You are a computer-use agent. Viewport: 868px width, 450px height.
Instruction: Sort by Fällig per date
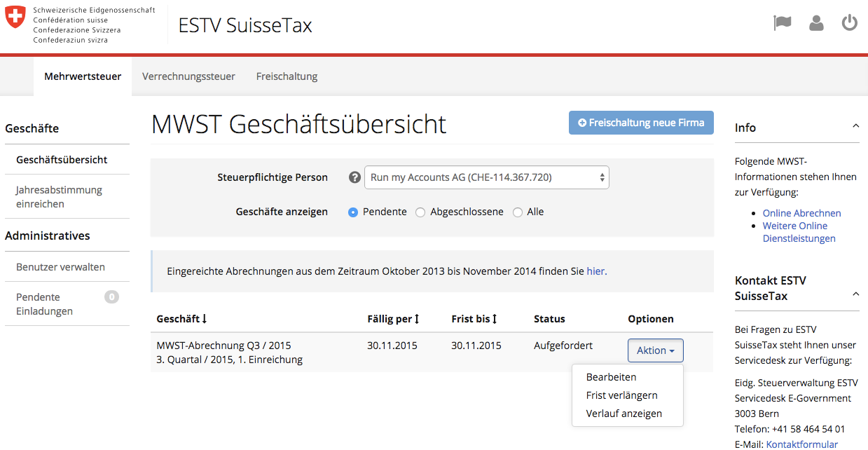click(392, 318)
